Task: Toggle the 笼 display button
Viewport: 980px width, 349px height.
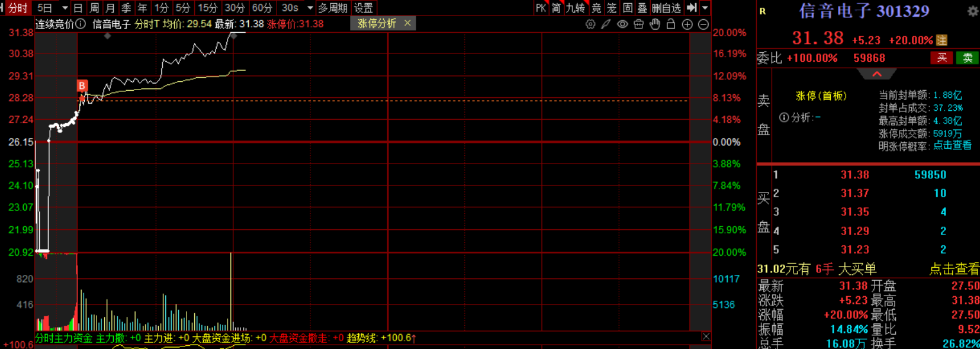Action: click(612, 8)
